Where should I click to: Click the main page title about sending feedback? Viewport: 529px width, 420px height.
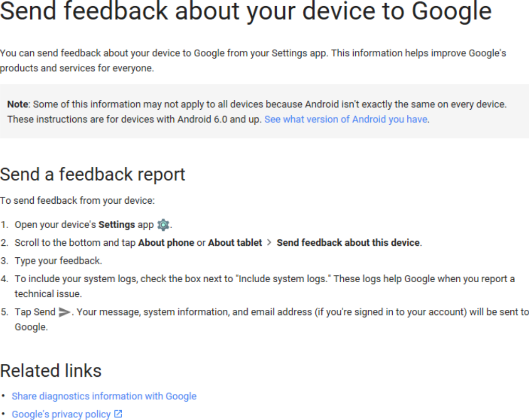coord(246,11)
